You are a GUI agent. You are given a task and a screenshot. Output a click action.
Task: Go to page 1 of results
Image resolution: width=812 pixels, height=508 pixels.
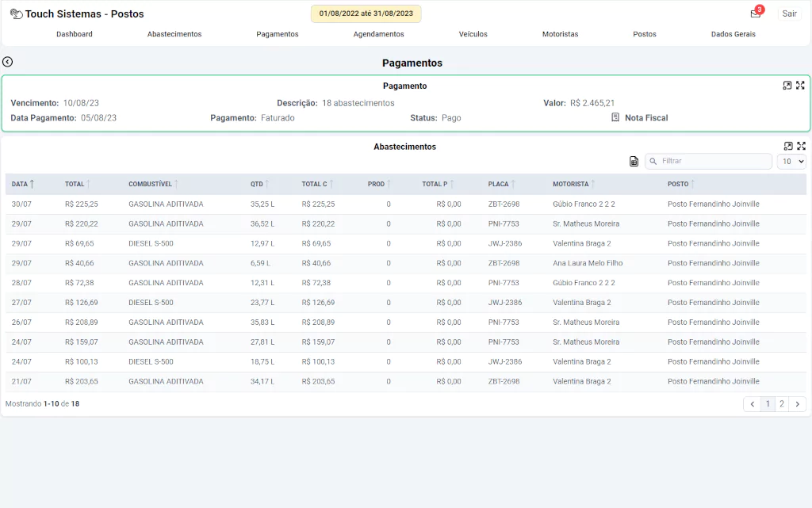click(x=768, y=404)
